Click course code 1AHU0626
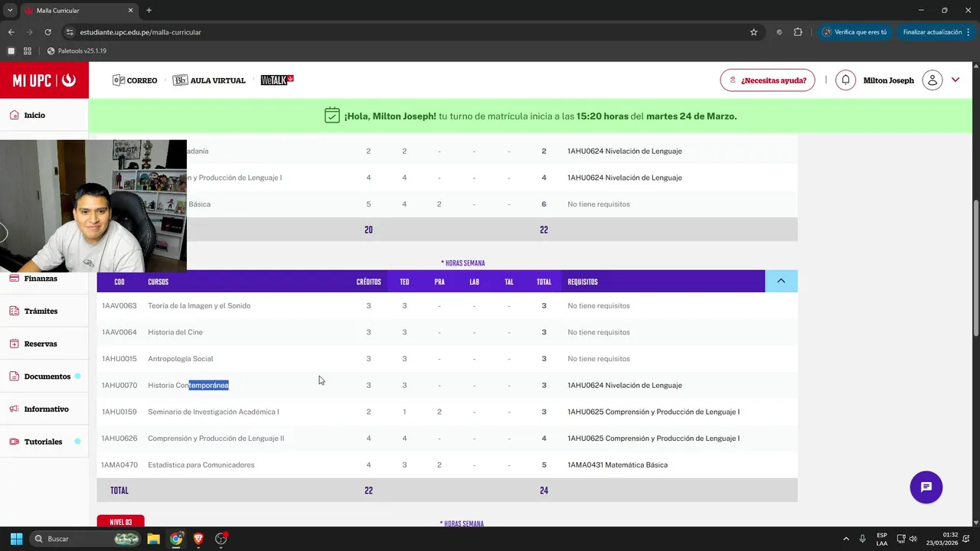 click(x=119, y=439)
